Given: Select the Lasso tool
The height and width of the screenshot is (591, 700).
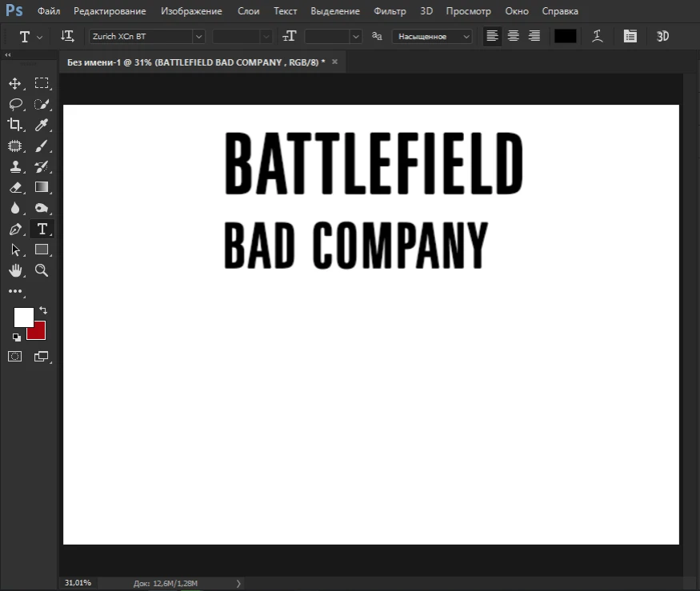Looking at the screenshot, I should pyautogui.click(x=15, y=104).
